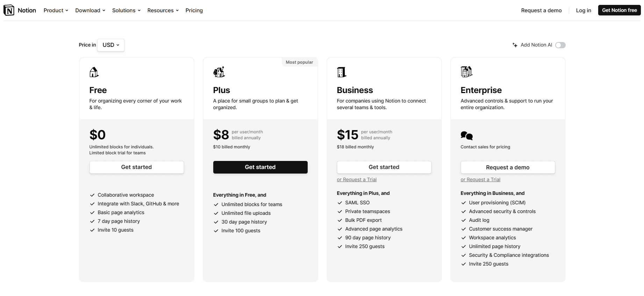The width and height of the screenshot is (644, 296).
Task: Click checkmark beside User provisioning (SCIM)
Action: tap(464, 203)
